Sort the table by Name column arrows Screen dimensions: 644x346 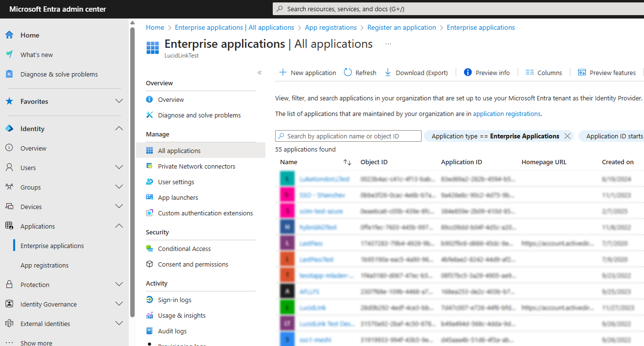[x=347, y=162]
